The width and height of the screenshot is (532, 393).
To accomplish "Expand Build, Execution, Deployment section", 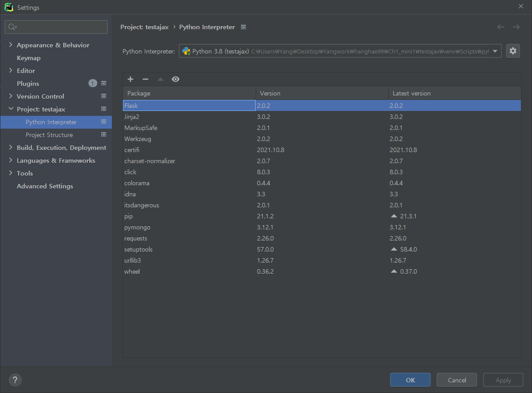I will click(x=11, y=147).
